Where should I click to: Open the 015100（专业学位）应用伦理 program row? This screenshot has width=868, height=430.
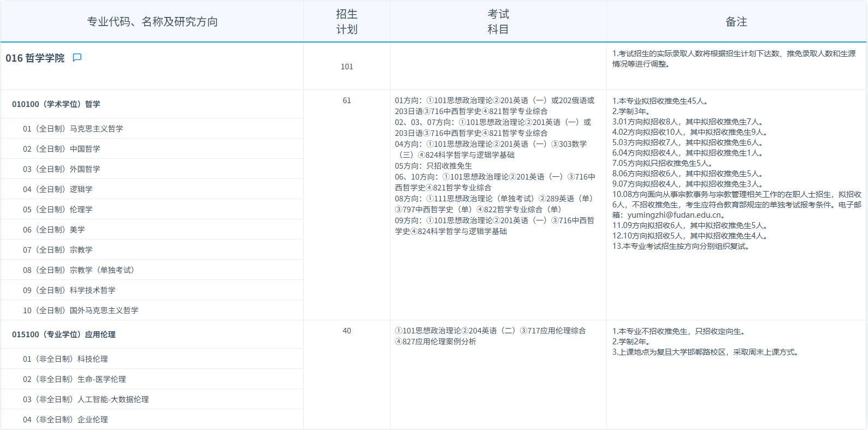[x=64, y=335]
